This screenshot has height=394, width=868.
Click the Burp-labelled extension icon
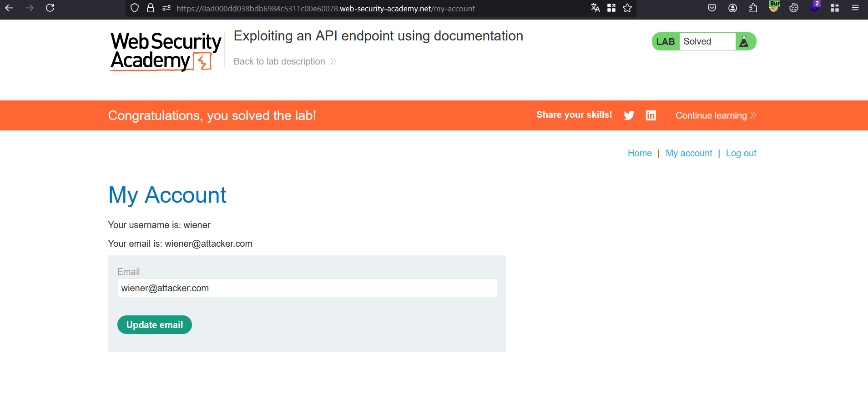pos(773,7)
